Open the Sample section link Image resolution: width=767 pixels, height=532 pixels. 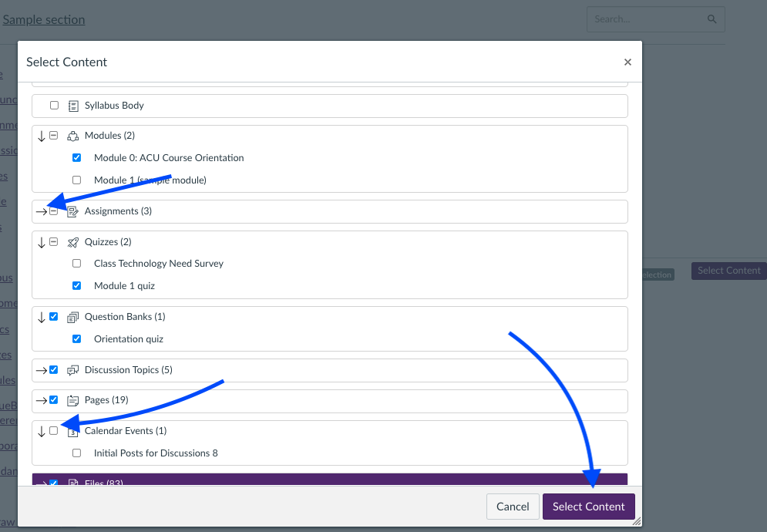(x=44, y=20)
